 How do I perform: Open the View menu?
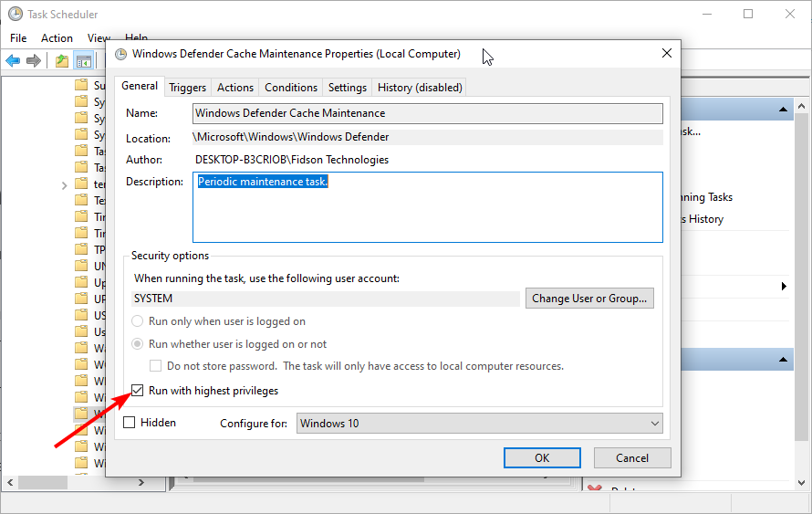98,37
